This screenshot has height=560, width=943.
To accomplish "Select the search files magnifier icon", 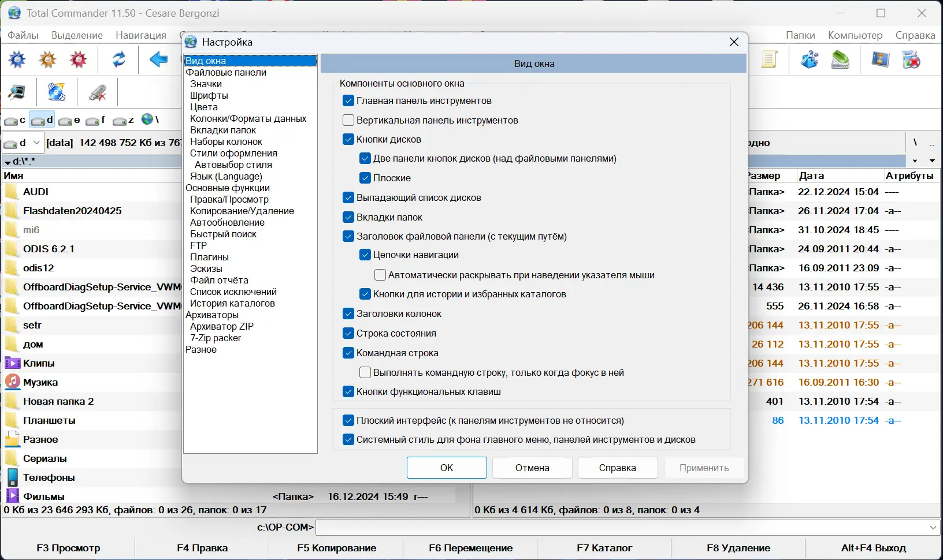I will tap(16, 92).
